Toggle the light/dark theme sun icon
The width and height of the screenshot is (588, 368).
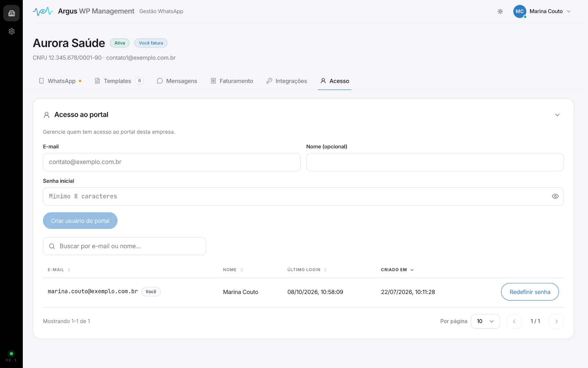pos(500,11)
